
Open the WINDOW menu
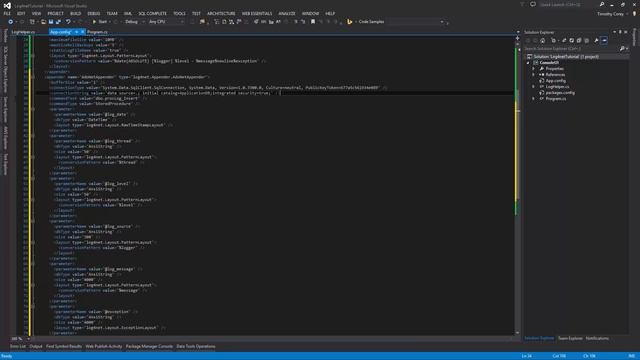tap(310, 13)
